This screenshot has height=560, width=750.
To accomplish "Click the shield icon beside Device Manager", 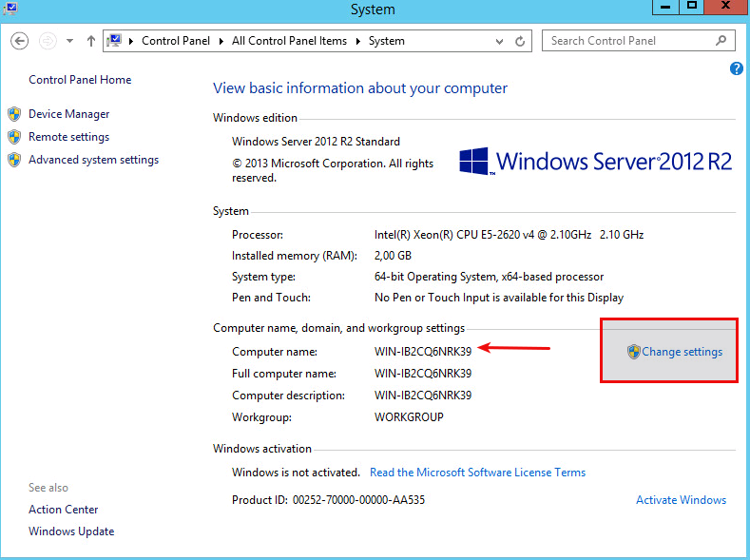I will click(14, 114).
